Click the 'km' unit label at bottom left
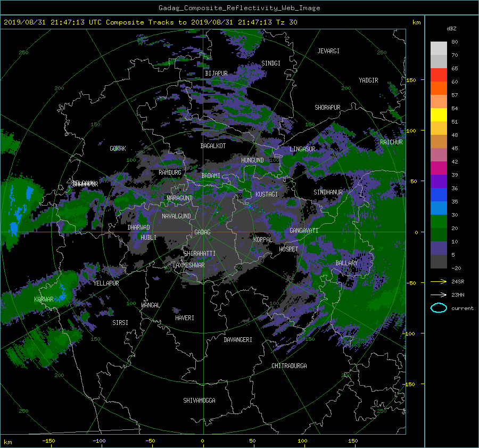This screenshot has width=479, height=448. click(7, 442)
